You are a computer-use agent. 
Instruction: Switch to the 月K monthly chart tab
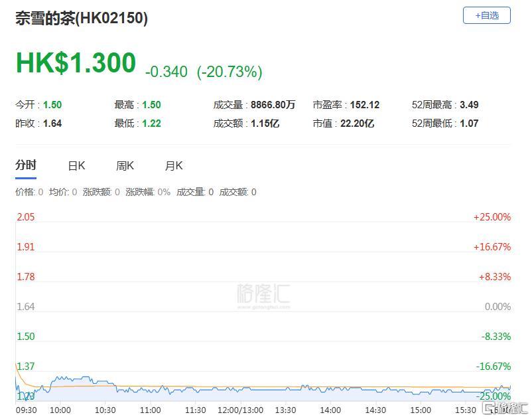(174, 166)
